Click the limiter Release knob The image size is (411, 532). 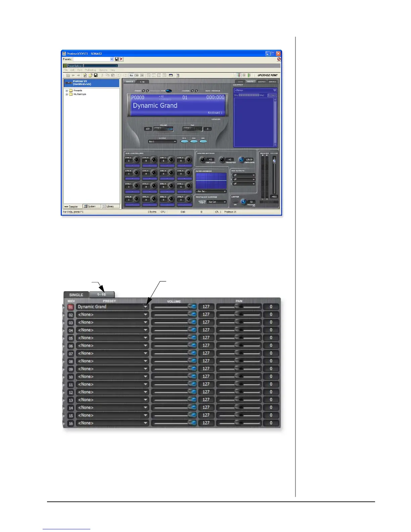tap(243, 202)
